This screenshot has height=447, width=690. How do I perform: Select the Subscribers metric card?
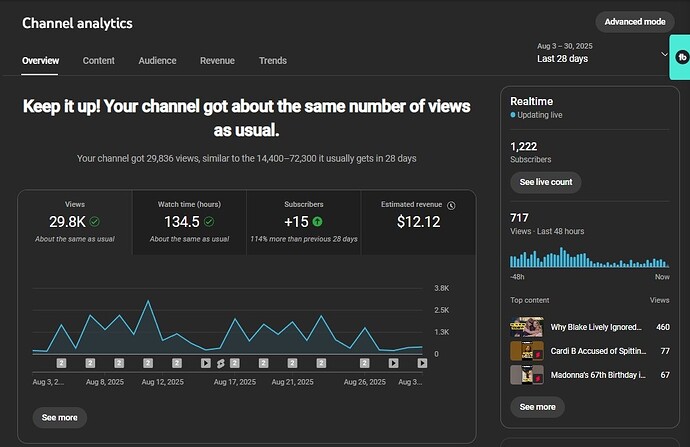pos(303,221)
